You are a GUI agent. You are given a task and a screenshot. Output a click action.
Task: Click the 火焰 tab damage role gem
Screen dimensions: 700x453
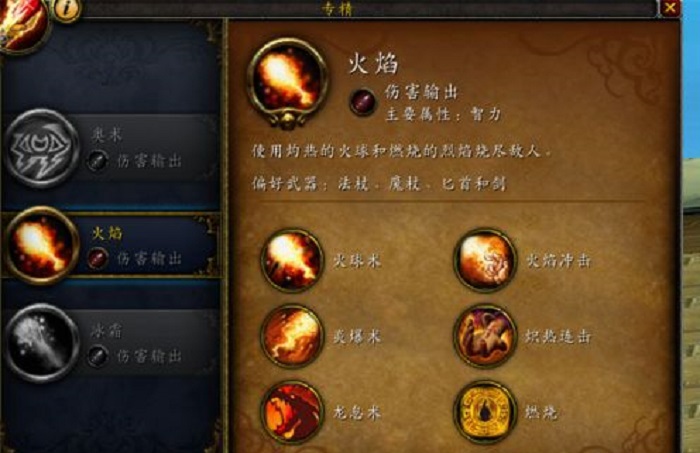(97, 258)
